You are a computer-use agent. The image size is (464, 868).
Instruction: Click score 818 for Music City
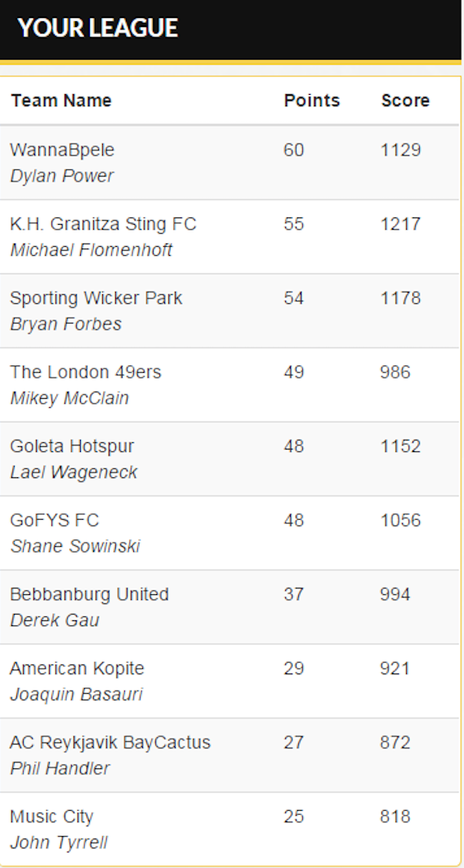coord(395,817)
